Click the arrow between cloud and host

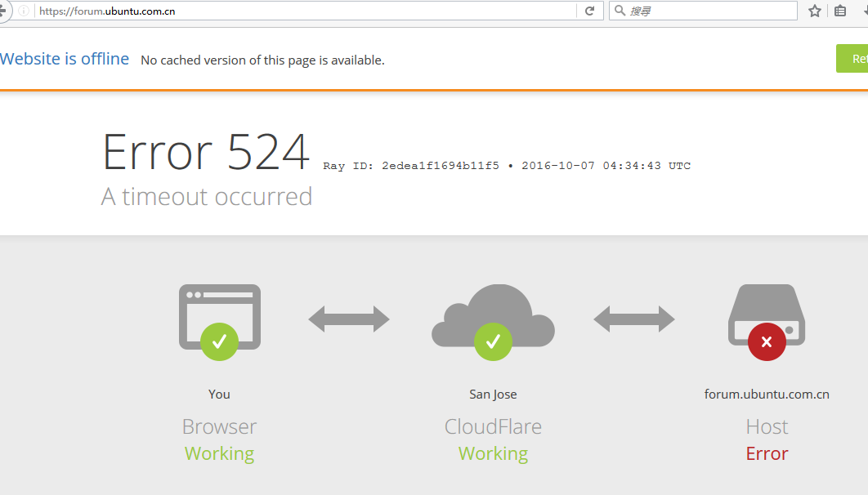point(634,319)
